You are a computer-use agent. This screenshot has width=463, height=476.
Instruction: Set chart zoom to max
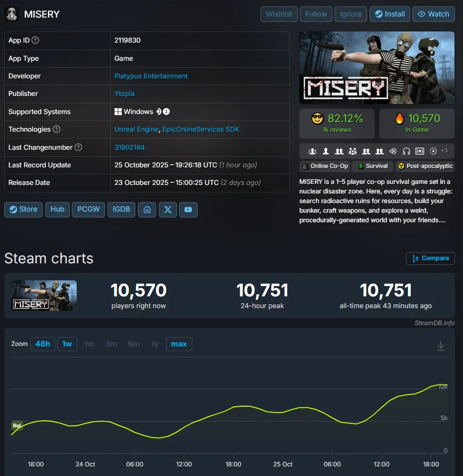pos(179,344)
